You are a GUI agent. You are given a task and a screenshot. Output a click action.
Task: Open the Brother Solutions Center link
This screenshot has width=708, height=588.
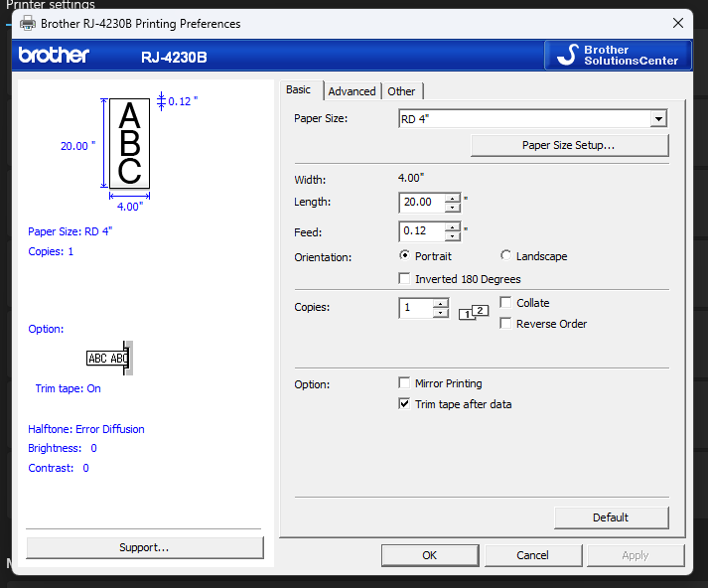(x=618, y=56)
